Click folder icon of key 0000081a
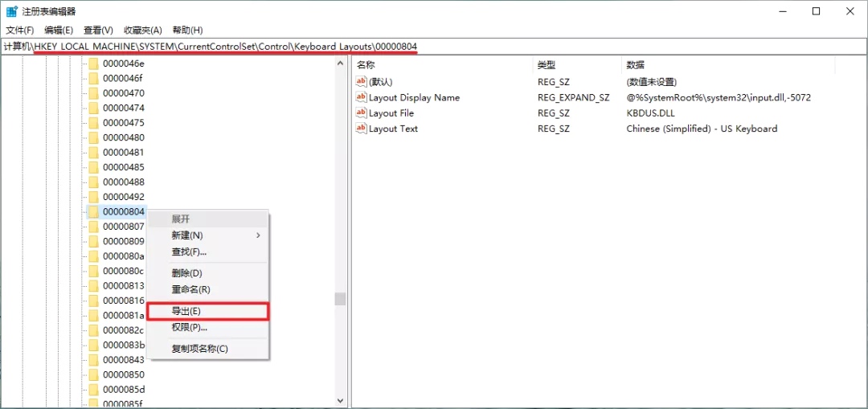This screenshot has height=409, width=868. point(93,316)
